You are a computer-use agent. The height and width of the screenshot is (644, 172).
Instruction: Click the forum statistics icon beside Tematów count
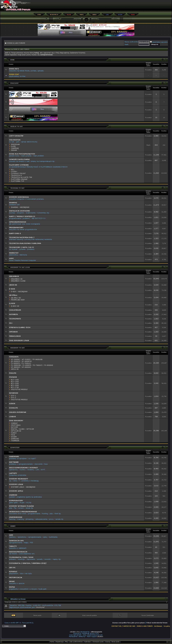click(6, 606)
